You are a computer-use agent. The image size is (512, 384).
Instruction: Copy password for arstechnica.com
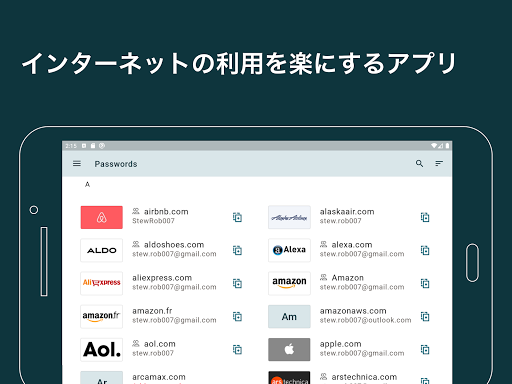pyautogui.click(x=425, y=380)
